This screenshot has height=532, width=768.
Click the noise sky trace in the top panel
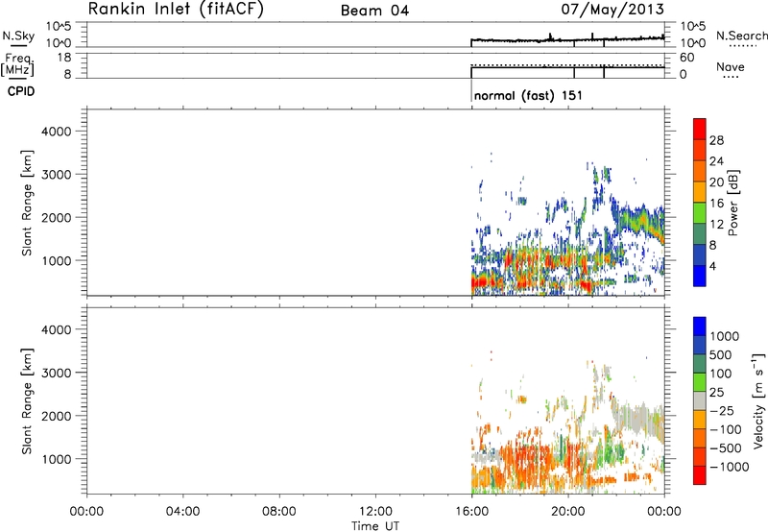(568, 39)
